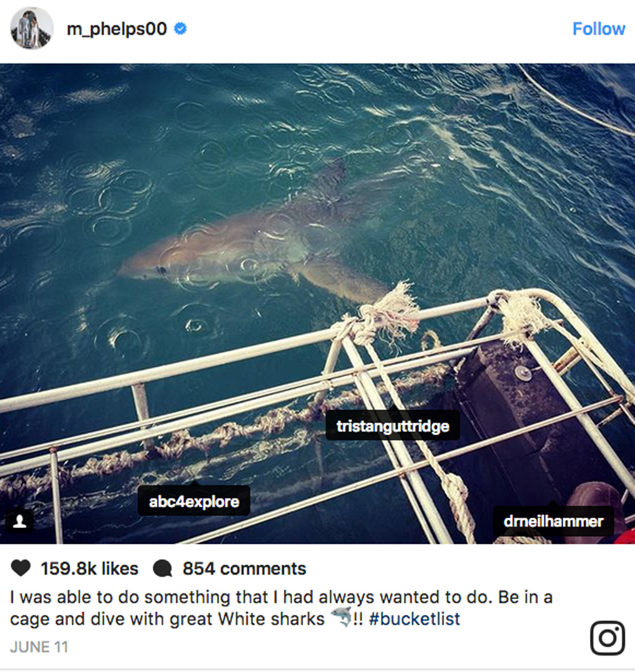The image size is (635, 672).
Task: Click the blue verified badge
Action: point(180,29)
